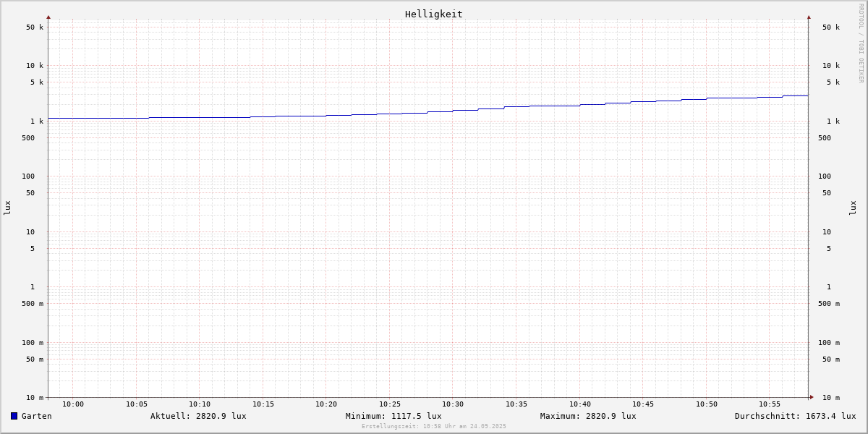Click the blue Garten legend color swatch
This screenshot has width=868, height=434.
14,416
